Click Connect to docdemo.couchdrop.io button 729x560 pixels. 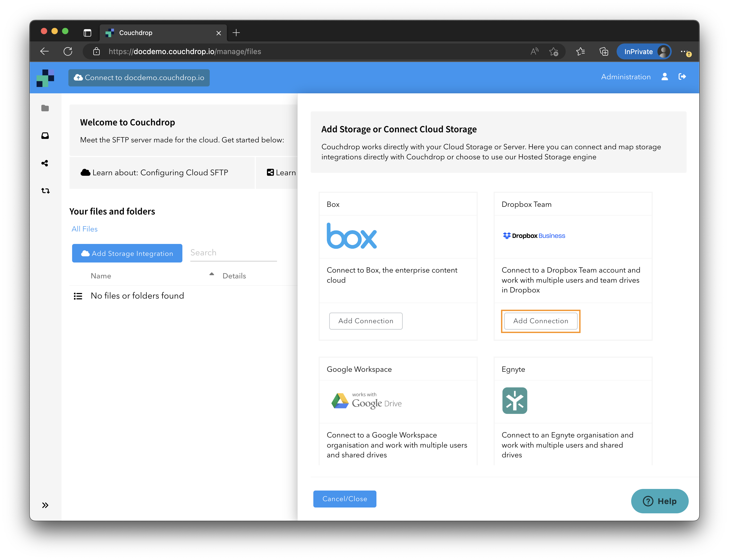[139, 78]
